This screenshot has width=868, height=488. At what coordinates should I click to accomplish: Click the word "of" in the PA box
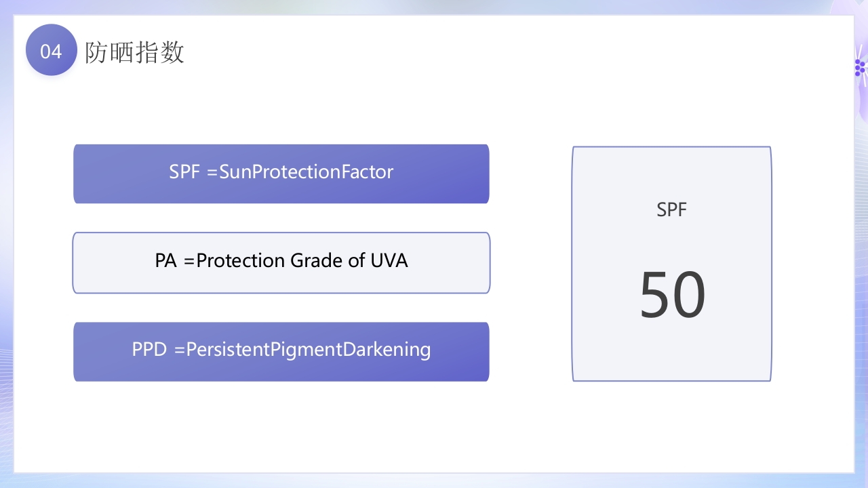[357, 261]
